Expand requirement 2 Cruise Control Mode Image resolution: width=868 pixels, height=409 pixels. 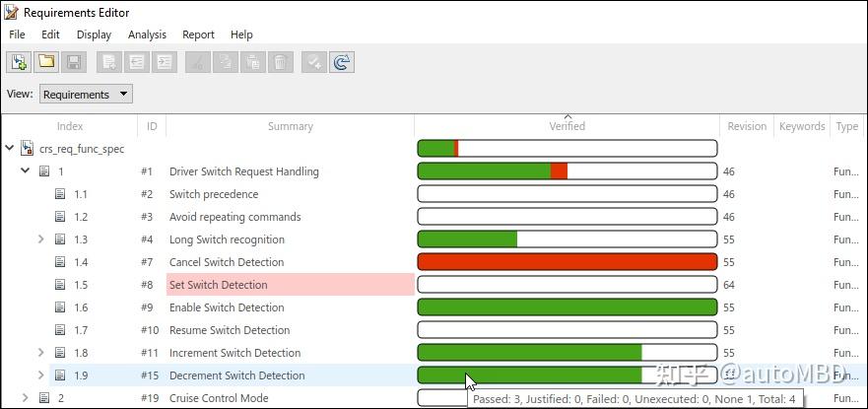26,398
